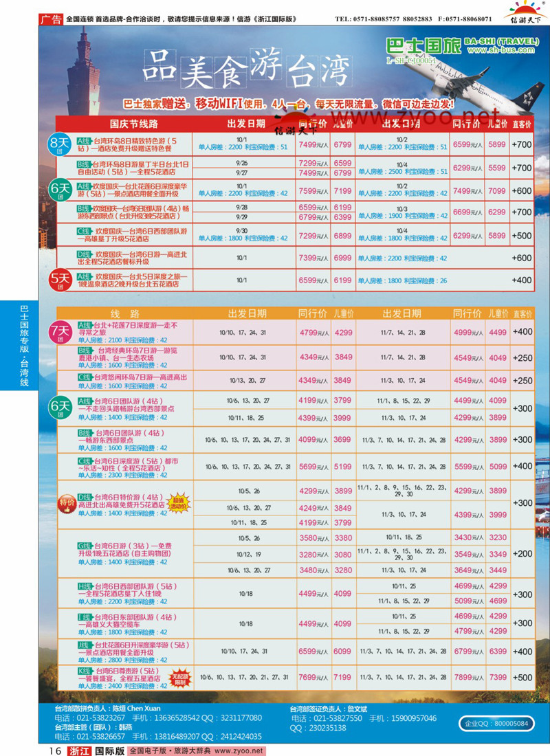
Task: Click the 国际版 footer label
Action: 109,751
